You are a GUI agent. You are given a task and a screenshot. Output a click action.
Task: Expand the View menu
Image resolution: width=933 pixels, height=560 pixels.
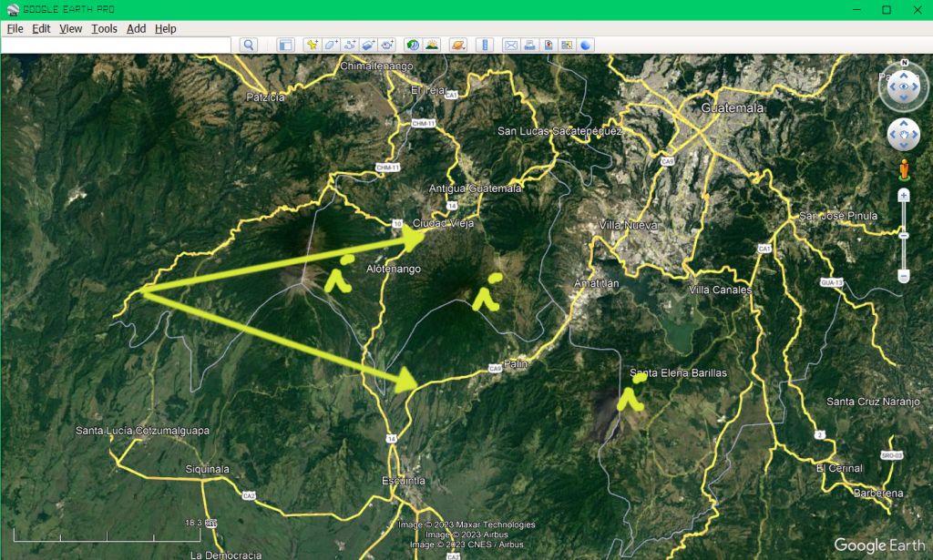point(70,28)
